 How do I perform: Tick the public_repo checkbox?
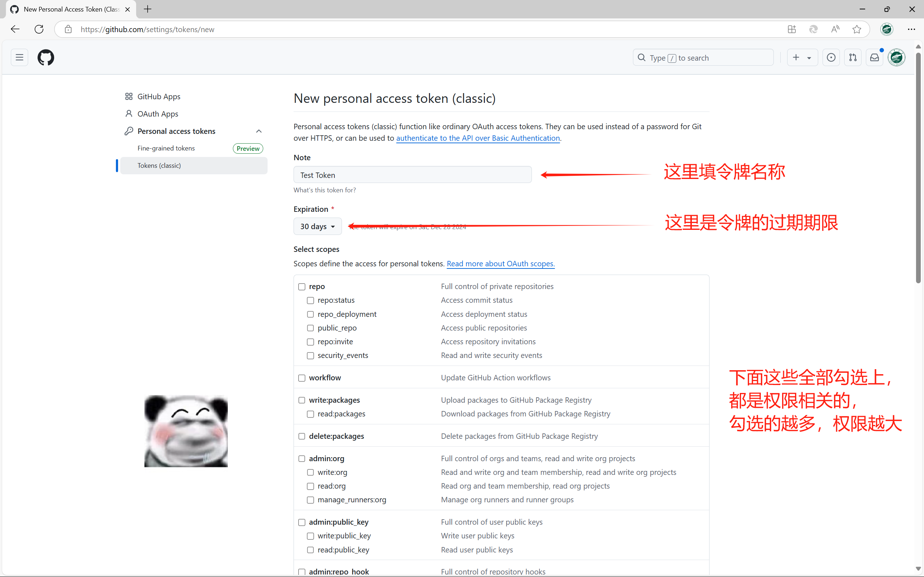(x=311, y=328)
